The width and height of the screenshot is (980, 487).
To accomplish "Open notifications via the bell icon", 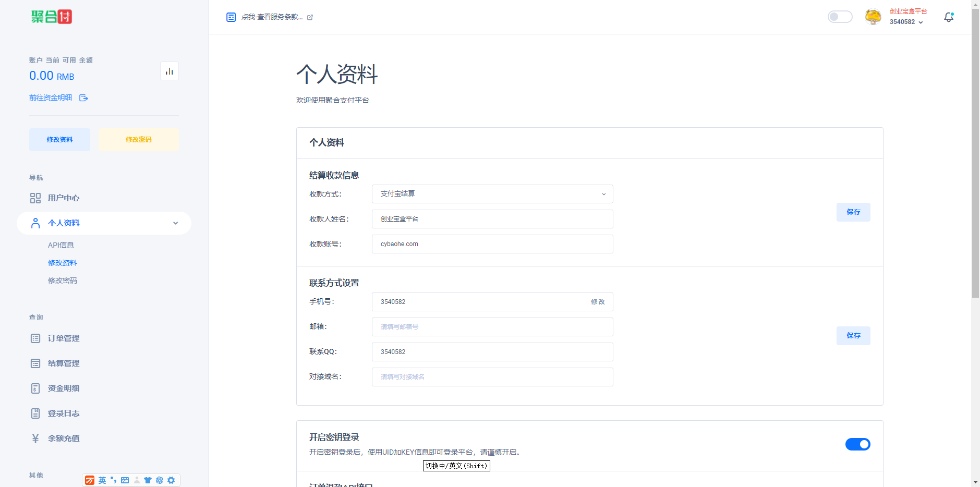I will [949, 17].
